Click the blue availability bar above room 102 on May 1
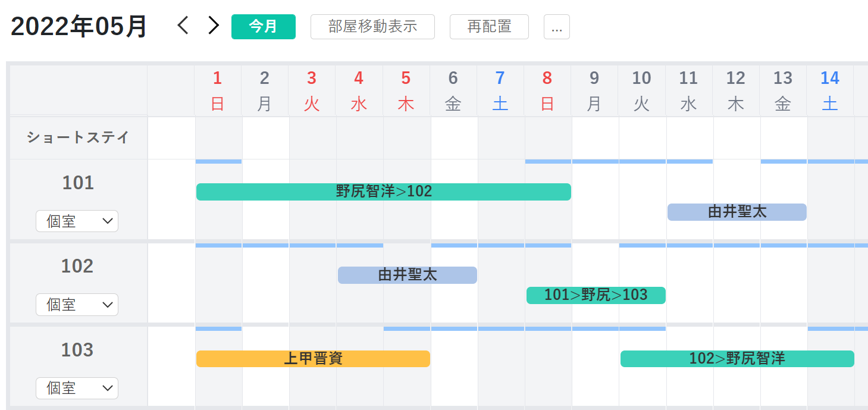The image size is (868, 410). 218,245
